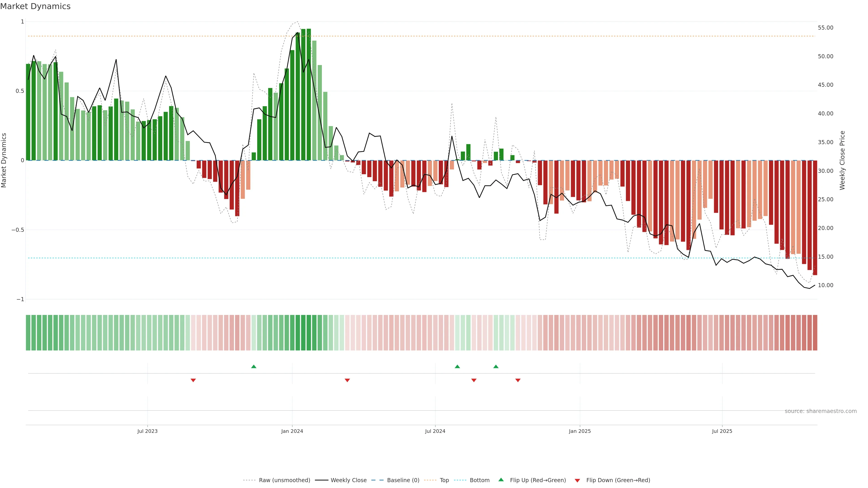Toggle the Top legend entry
Image resolution: width=868 pixels, height=488 pixels.
444,480
